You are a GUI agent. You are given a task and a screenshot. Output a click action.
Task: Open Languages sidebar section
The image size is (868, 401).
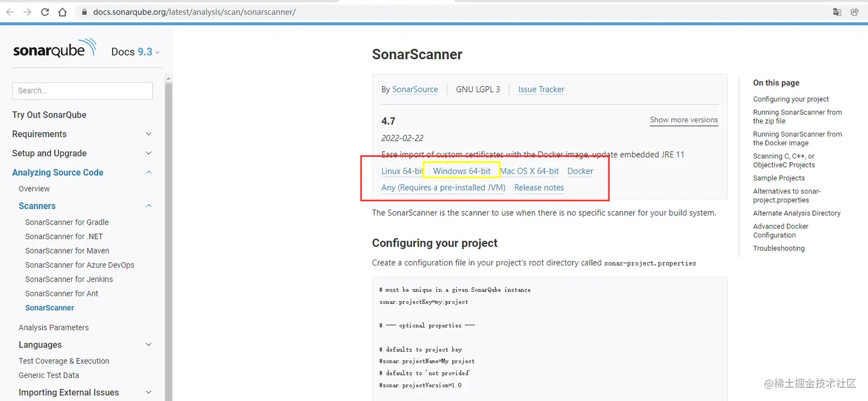pos(40,345)
